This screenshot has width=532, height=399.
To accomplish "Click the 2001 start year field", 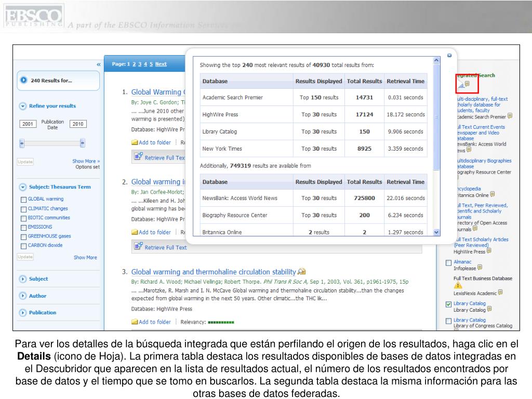I will pyautogui.click(x=28, y=124).
